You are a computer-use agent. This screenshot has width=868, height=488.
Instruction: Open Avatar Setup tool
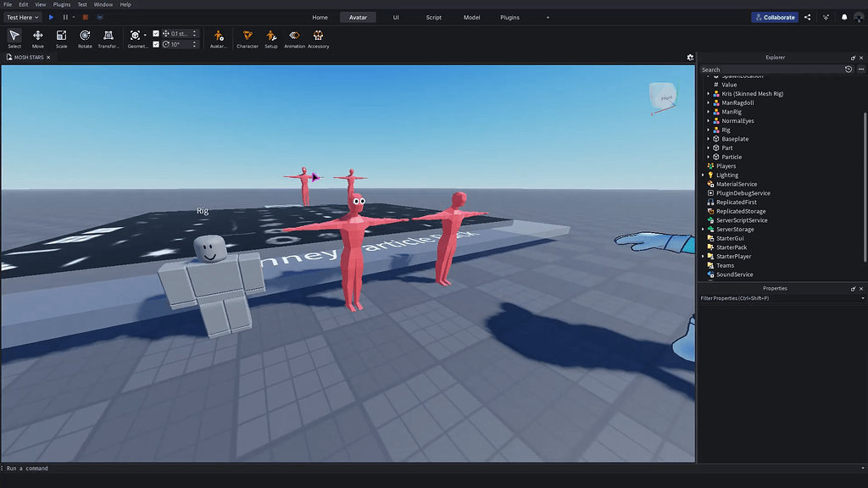pyautogui.click(x=270, y=38)
